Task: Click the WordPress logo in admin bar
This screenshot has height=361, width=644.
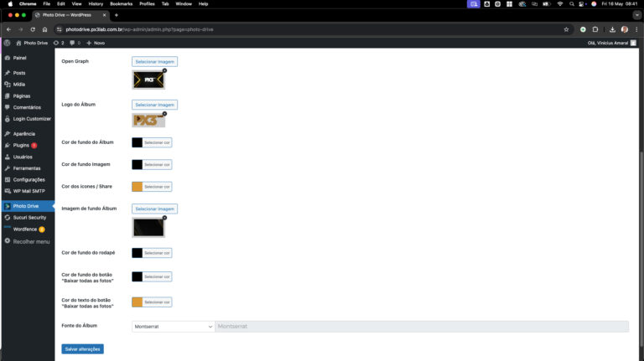Action: point(7,43)
